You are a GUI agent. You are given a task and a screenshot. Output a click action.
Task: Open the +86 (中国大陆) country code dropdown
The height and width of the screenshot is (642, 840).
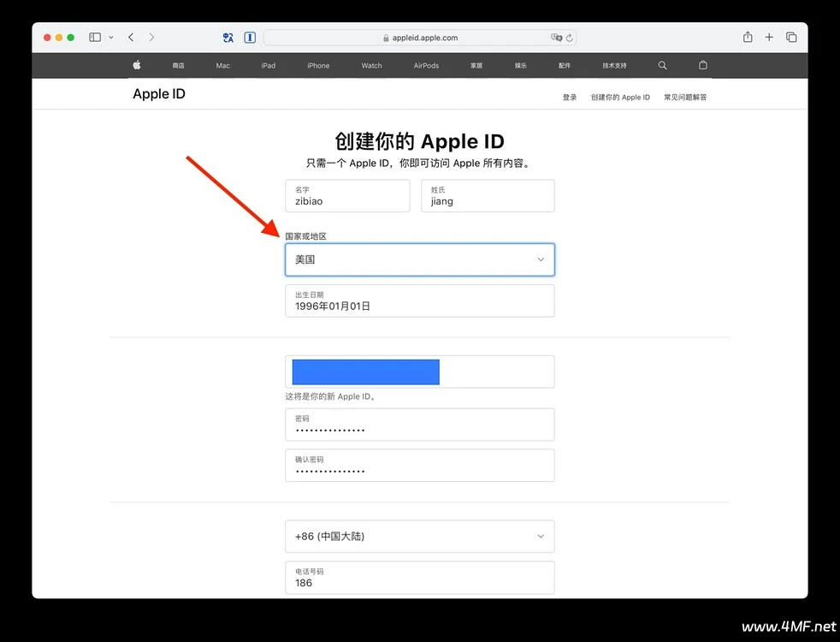pos(419,536)
